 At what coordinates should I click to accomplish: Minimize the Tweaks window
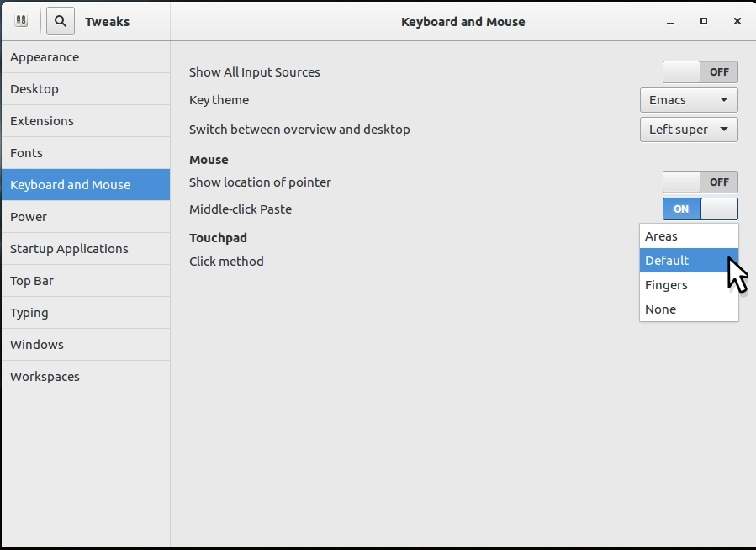[x=670, y=22]
